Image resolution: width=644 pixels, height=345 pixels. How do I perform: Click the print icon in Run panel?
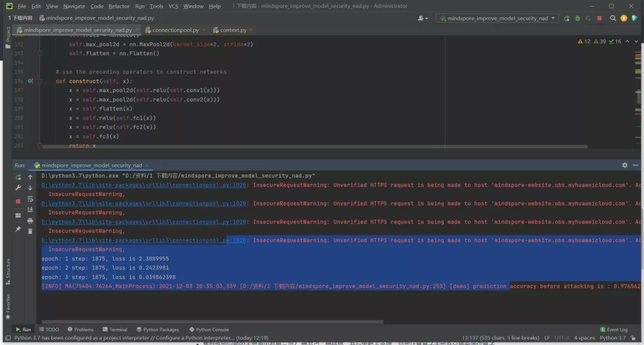click(x=30, y=220)
